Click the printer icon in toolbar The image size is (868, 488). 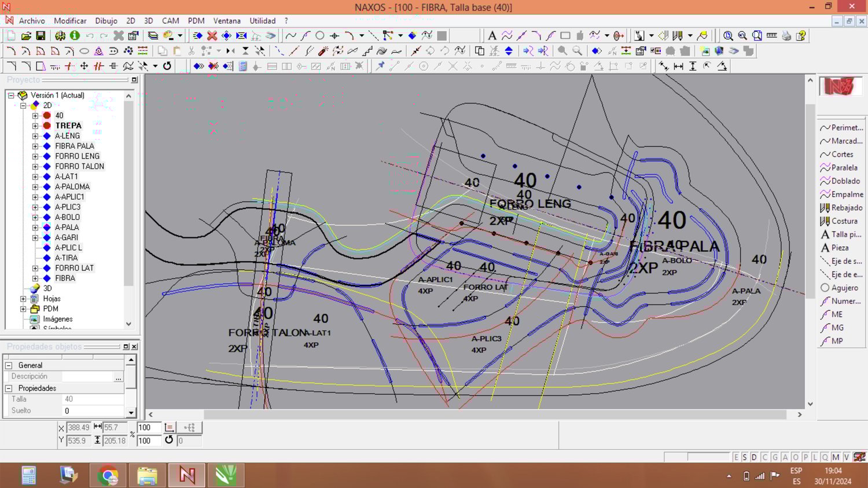pyautogui.click(x=786, y=36)
